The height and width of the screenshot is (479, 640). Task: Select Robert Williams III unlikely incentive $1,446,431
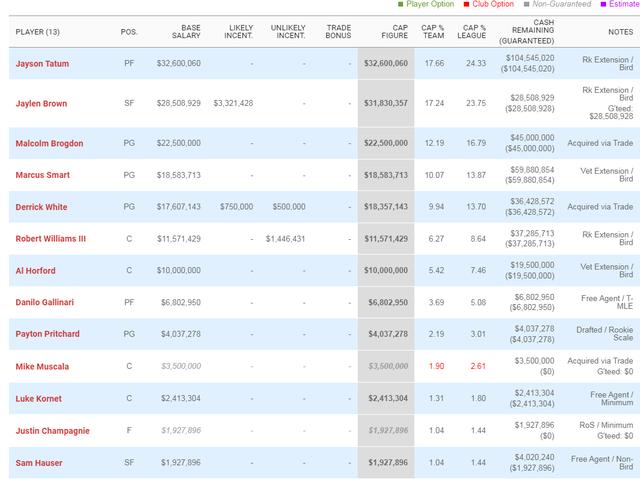[x=285, y=239]
